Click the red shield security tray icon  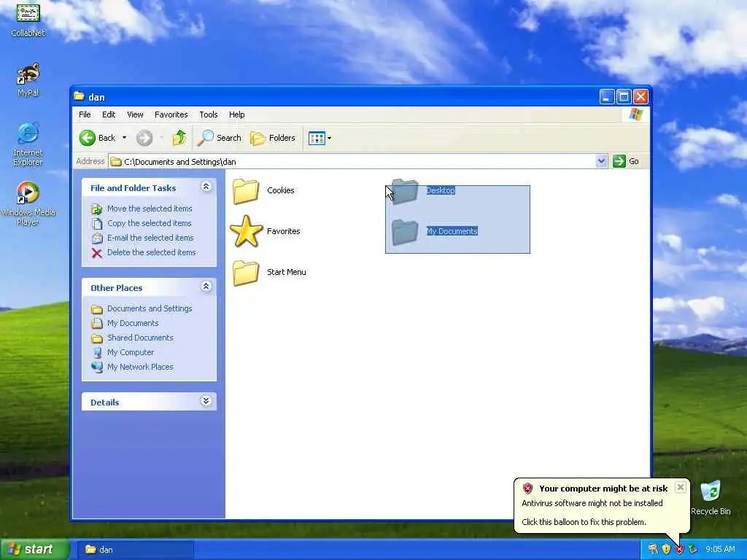(x=679, y=550)
